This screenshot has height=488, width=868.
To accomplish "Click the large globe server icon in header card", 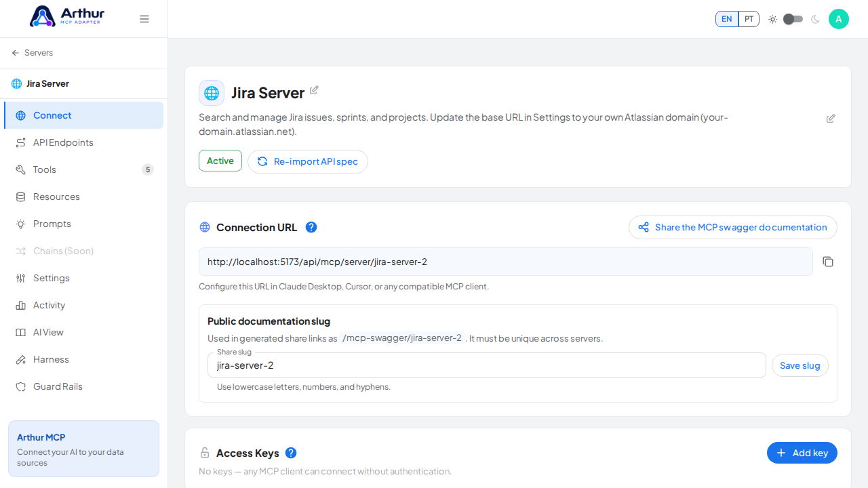I will 212,93.
